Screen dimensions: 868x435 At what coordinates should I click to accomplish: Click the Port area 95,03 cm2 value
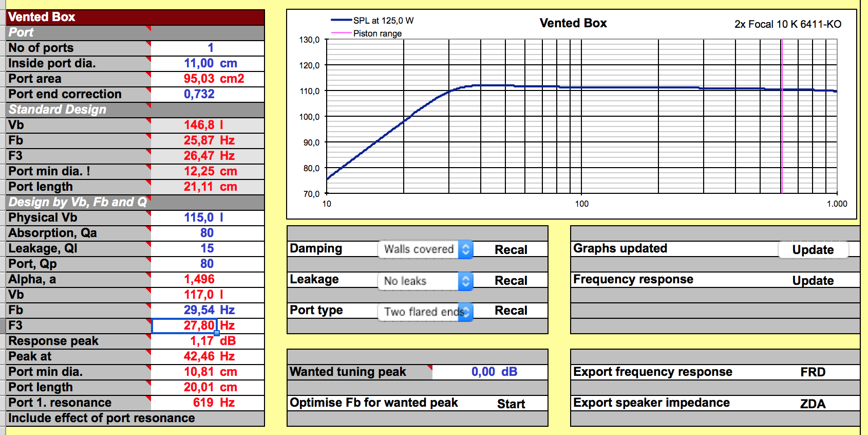click(x=207, y=79)
